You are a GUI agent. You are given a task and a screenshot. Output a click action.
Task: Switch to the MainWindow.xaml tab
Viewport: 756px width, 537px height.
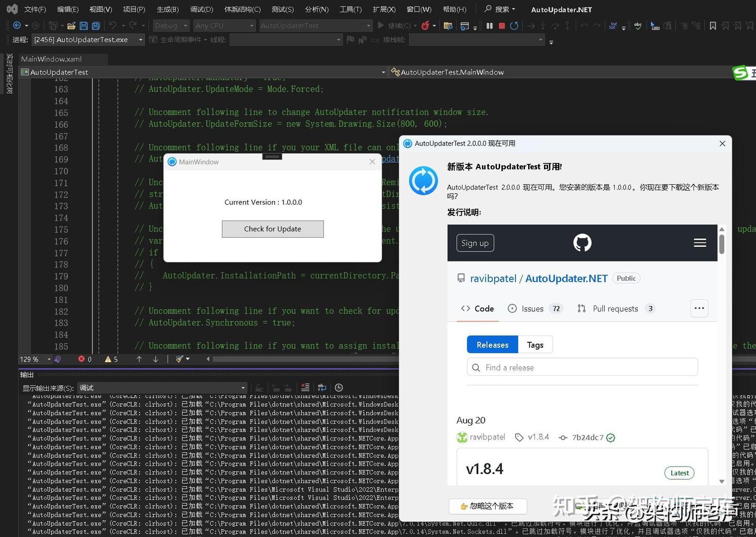click(50, 59)
